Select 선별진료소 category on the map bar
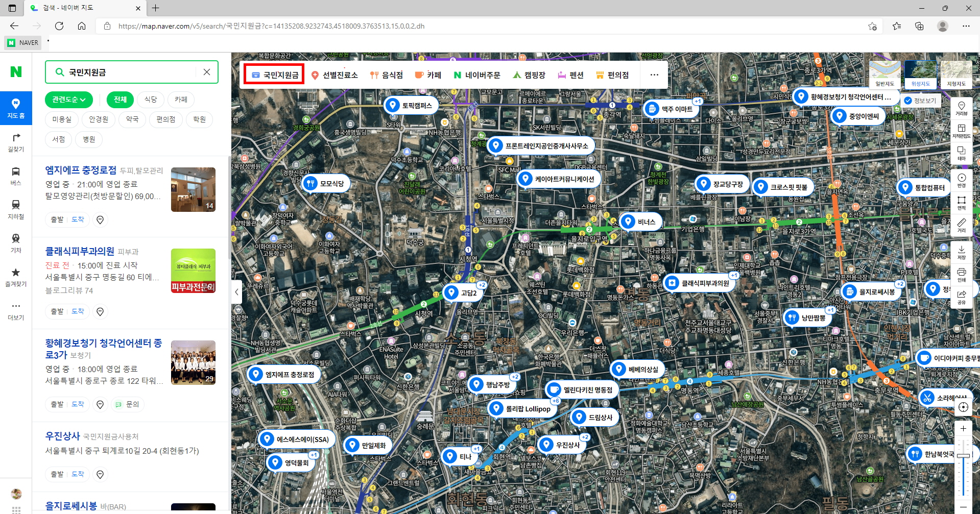 click(x=335, y=75)
